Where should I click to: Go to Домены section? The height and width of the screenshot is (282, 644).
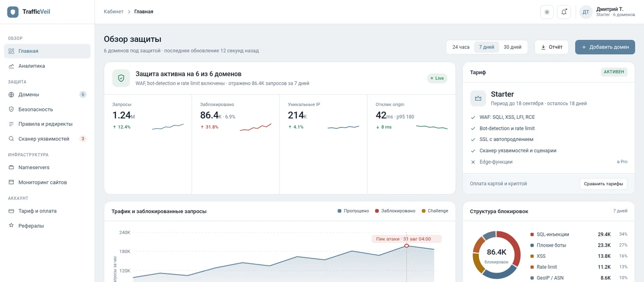[x=47, y=95]
